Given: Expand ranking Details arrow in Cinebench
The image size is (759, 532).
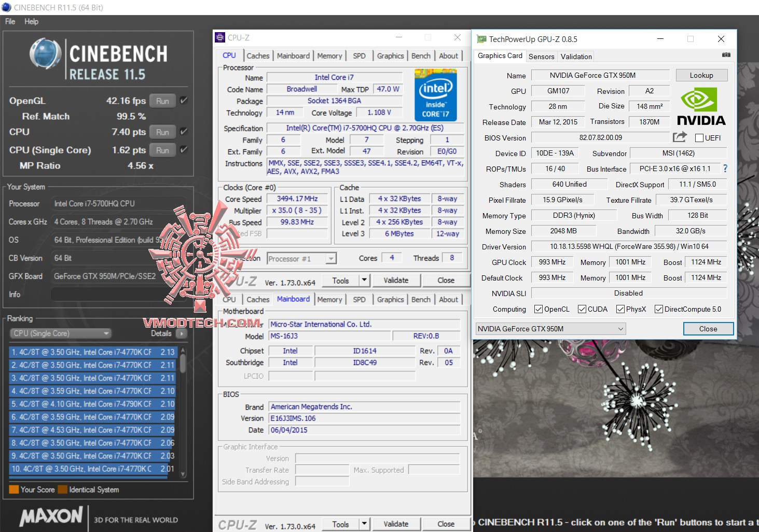Looking at the screenshot, I should tap(183, 333).
